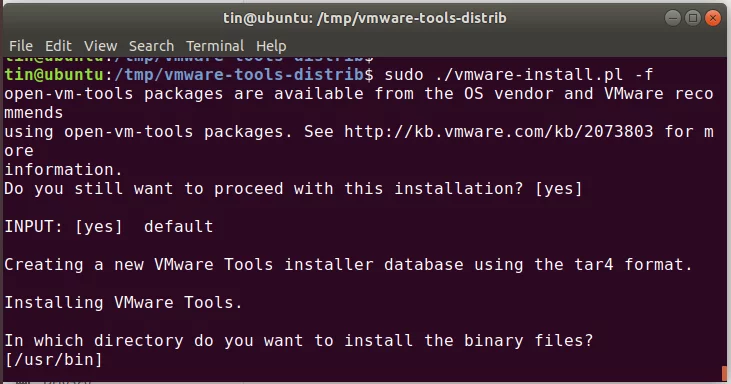Click the kb.vmware.com/kb/2073803 URL
Image resolution: width=731 pixels, height=384 pixels.
[498, 132]
